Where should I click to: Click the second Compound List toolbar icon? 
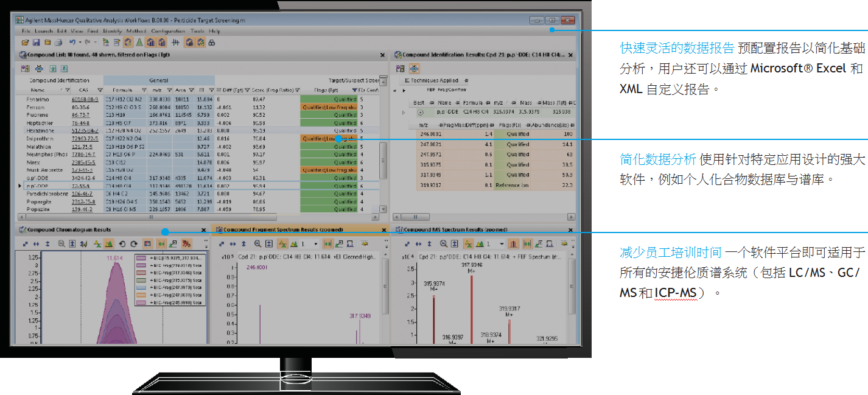tap(39, 69)
